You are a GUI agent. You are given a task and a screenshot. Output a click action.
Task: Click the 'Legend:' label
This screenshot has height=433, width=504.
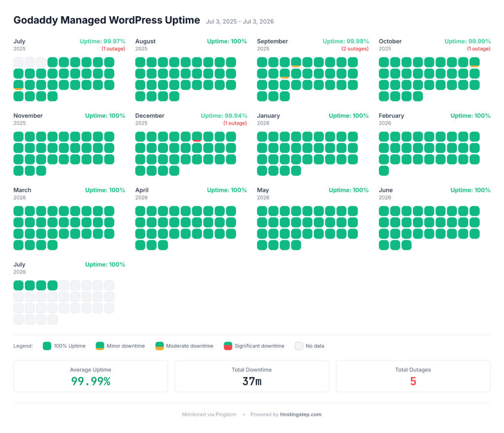[x=23, y=346]
